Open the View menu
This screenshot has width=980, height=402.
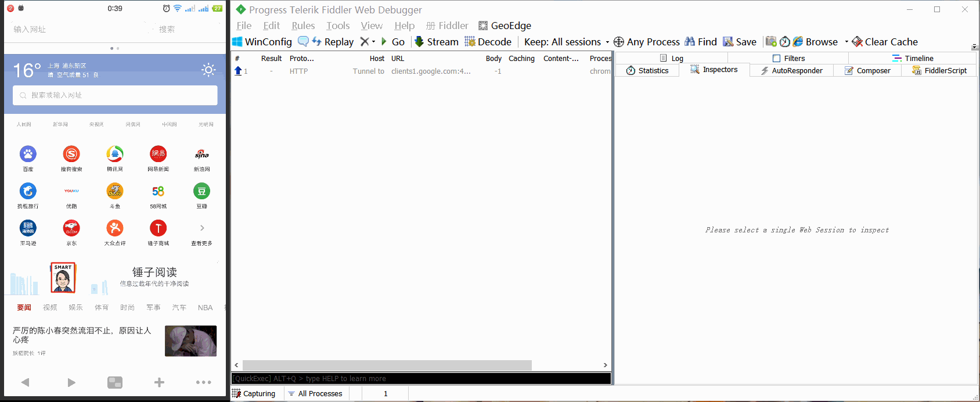[x=372, y=26]
